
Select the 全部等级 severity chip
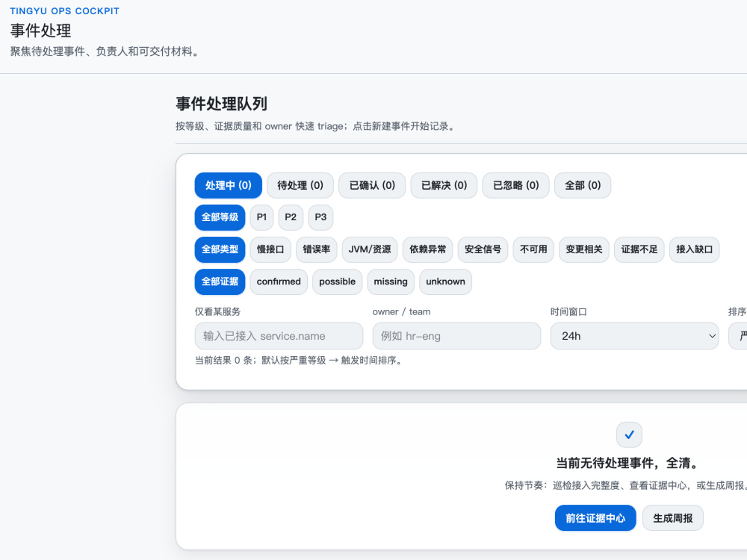pyautogui.click(x=220, y=217)
